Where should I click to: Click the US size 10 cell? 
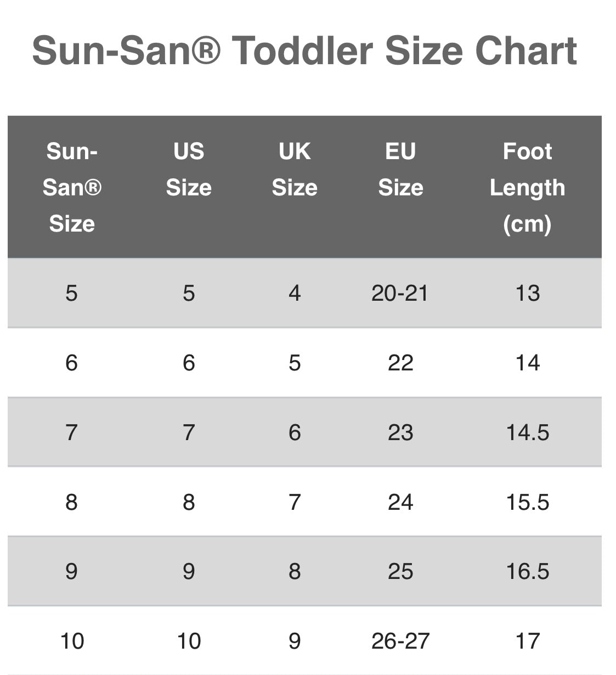(x=189, y=641)
